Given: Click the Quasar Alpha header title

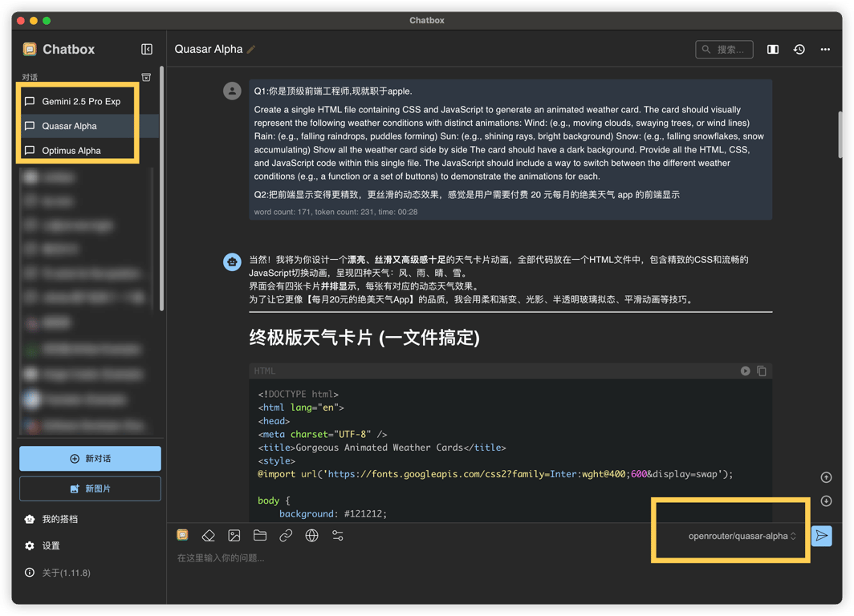Looking at the screenshot, I should [209, 49].
